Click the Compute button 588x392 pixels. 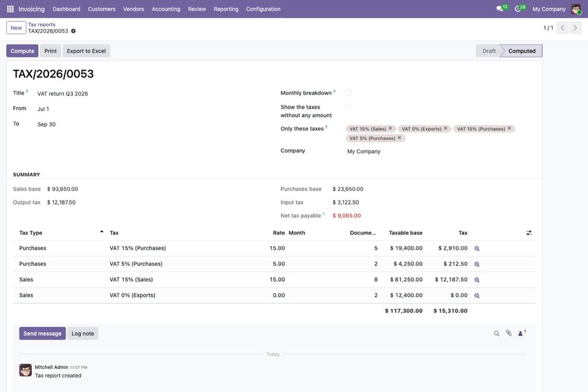point(22,51)
